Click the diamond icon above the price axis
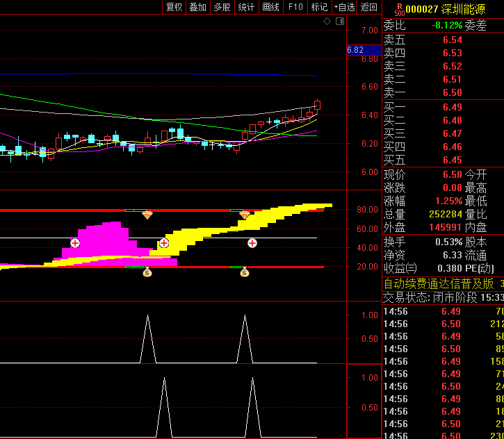Viewport: 504px width, 439px height. 327,22
